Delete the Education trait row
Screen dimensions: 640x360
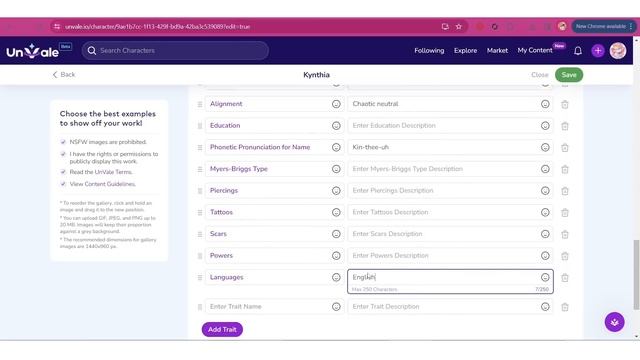565,126
